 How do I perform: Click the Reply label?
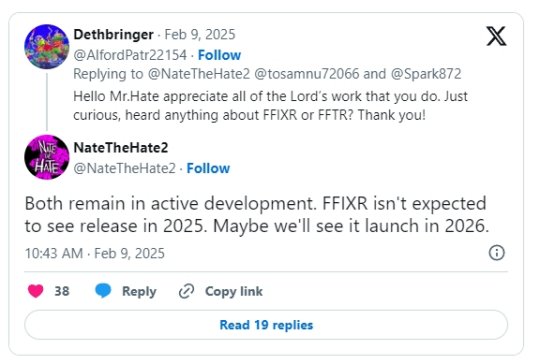point(139,291)
